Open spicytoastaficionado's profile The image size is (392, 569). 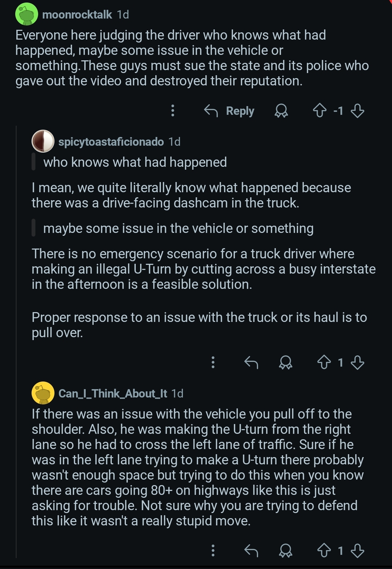pos(111,142)
